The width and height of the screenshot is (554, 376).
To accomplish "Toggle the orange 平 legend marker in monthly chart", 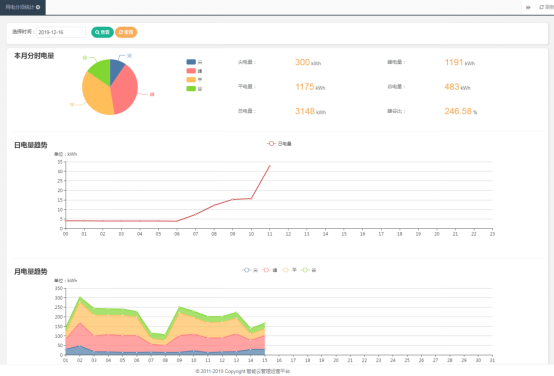I will coord(289,270).
